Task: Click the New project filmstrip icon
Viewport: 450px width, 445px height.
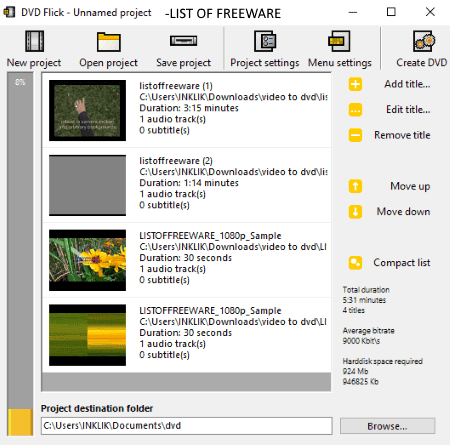Action: click(34, 41)
